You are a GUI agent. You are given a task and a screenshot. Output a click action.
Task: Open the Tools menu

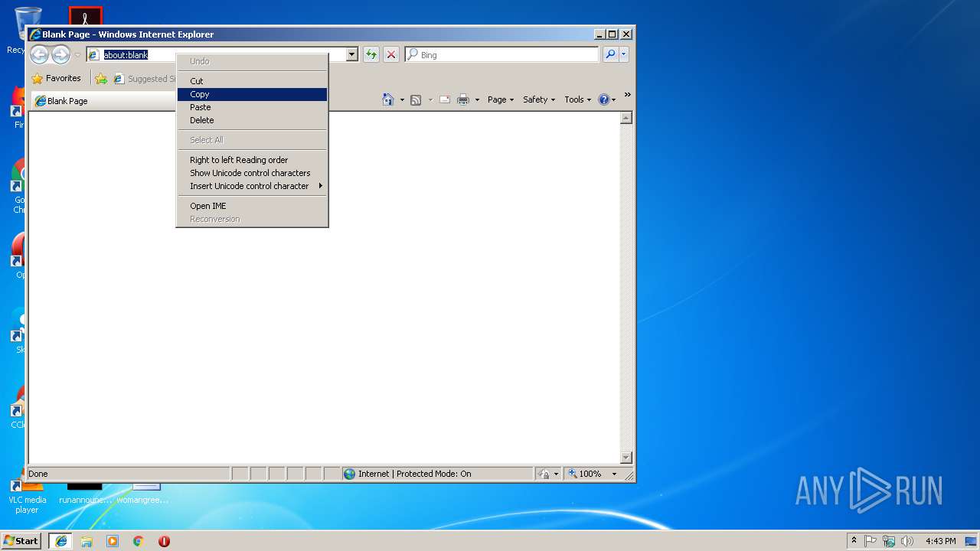pyautogui.click(x=578, y=99)
